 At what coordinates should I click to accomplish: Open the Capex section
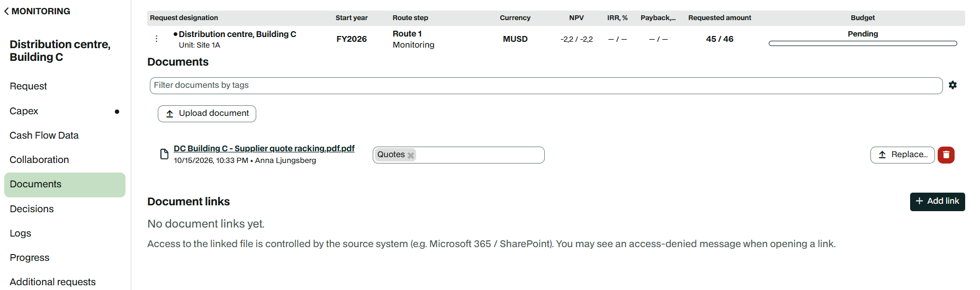click(x=24, y=111)
